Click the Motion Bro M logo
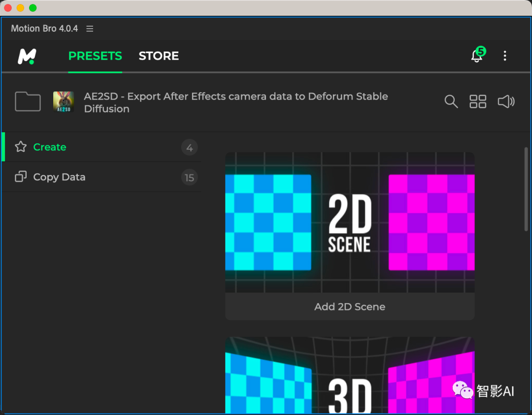 coord(27,56)
